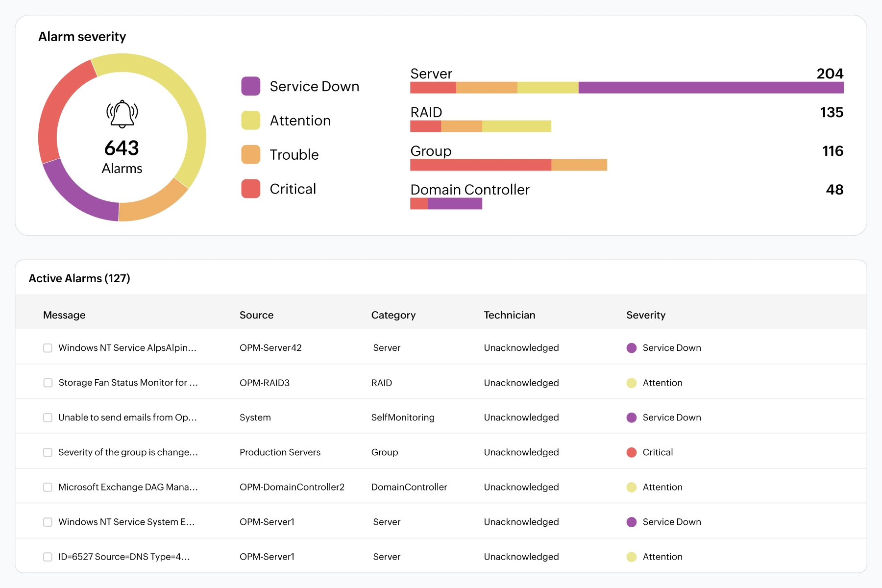This screenshot has width=882, height=588.
Task: Toggle checkbox for Microsoft Exchange DAG alarm
Action: [x=48, y=487]
